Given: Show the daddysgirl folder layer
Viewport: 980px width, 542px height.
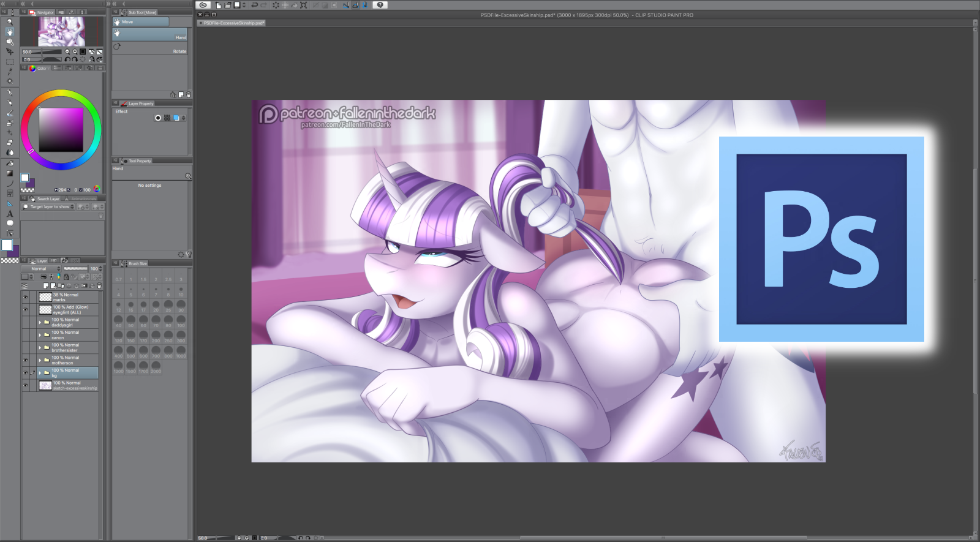Looking at the screenshot, I should [x=26, y=322].
